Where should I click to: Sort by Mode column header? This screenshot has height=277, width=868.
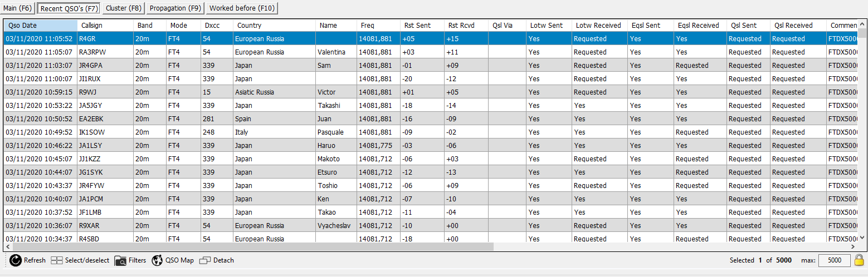(183, 26)
